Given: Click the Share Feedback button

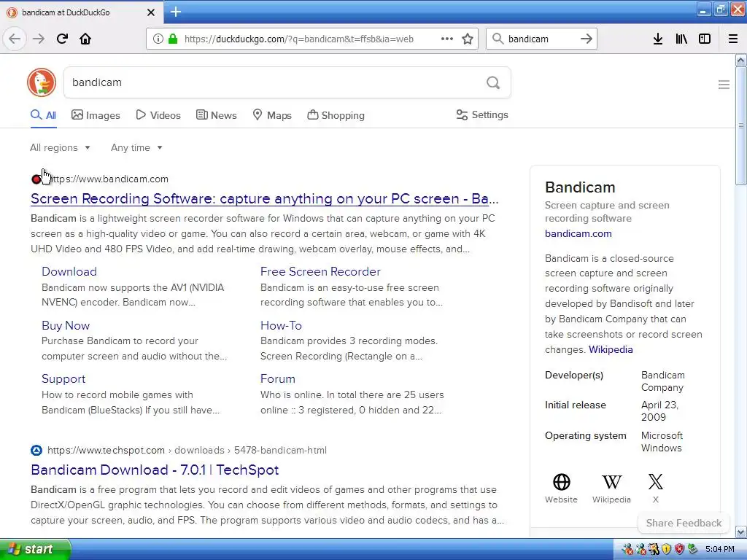Looking at the screenshot, I should [684, 523].
